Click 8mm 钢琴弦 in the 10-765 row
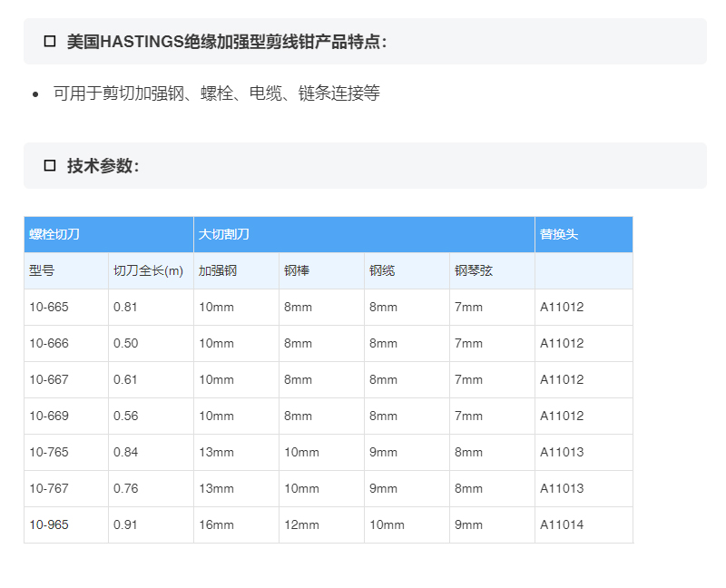The height and width of the screenshot is (588, 726). [x=468, y=452]
